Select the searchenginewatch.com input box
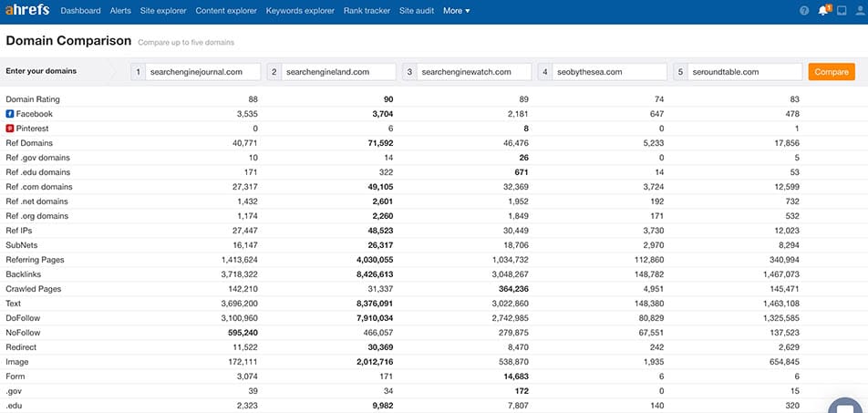The image size is (868, 413). (x=474, y=72)
